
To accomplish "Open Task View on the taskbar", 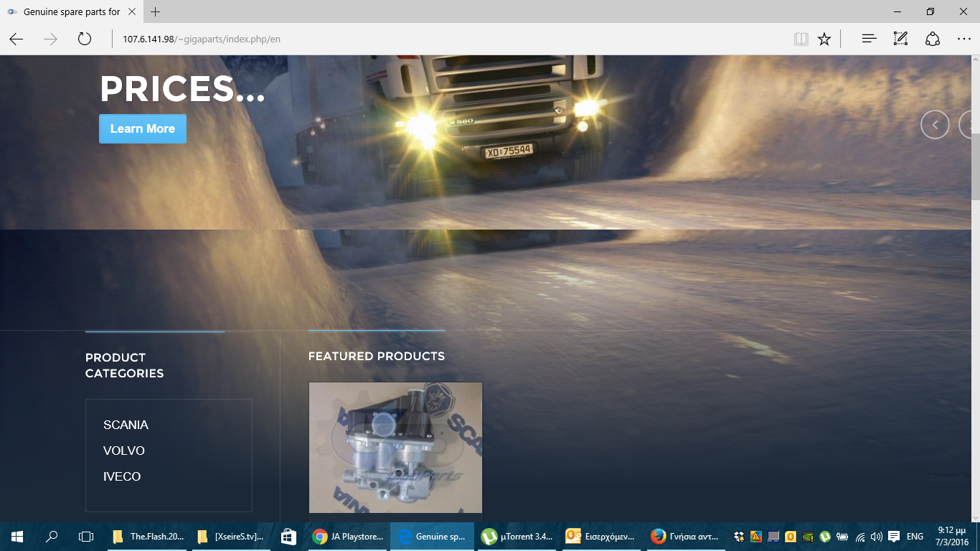I will pyautogui.click(x=86, y=537).
